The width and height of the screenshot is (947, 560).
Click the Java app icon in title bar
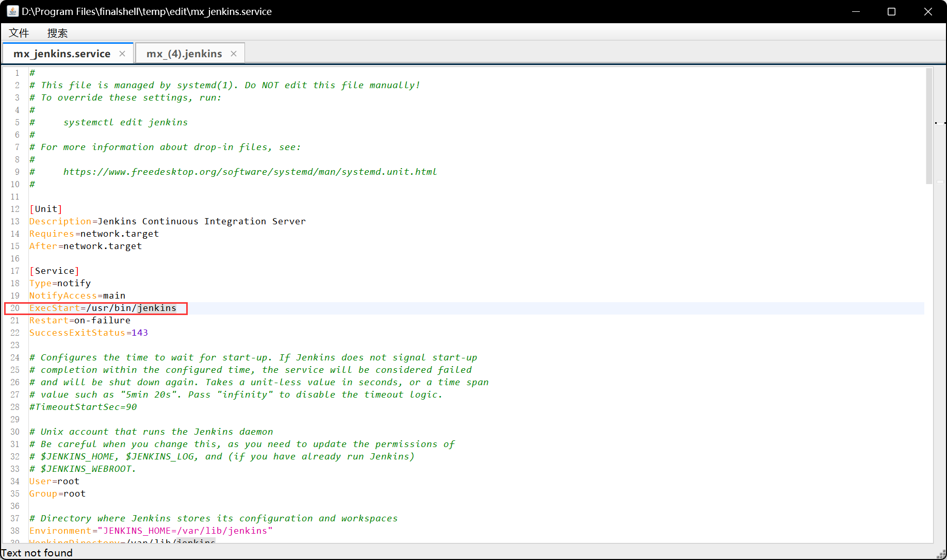point(12,11)
